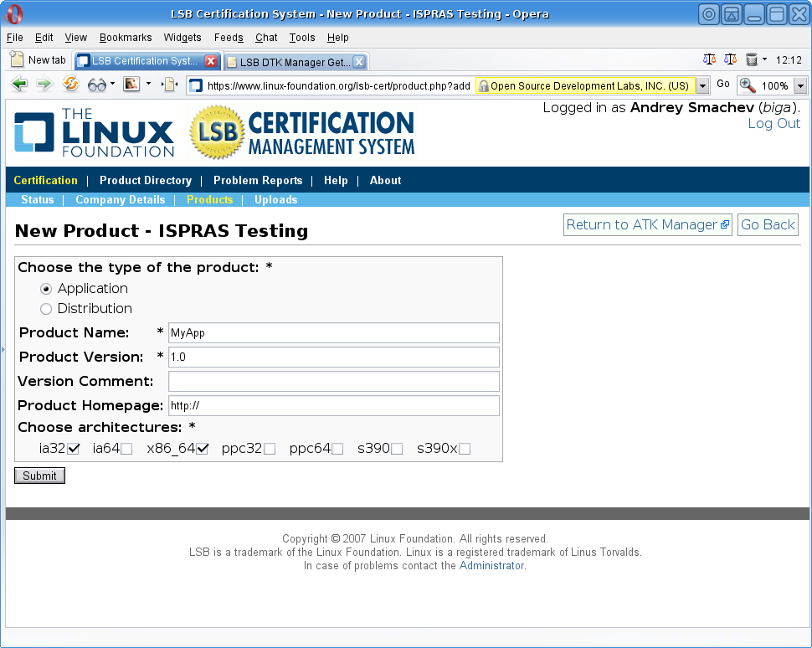Click the Log Out link
The width and height of the screenshot is (812, 648).
(774, 123)
